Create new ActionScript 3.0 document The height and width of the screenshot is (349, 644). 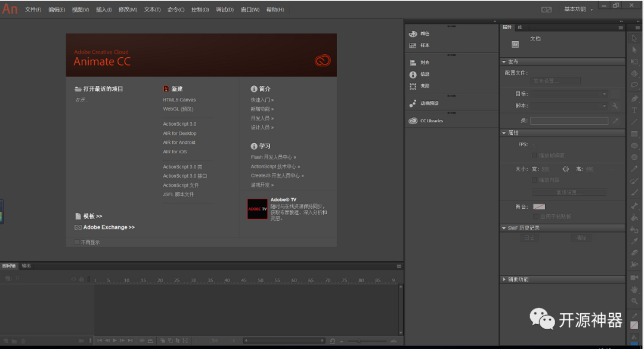tap(179, 123)
